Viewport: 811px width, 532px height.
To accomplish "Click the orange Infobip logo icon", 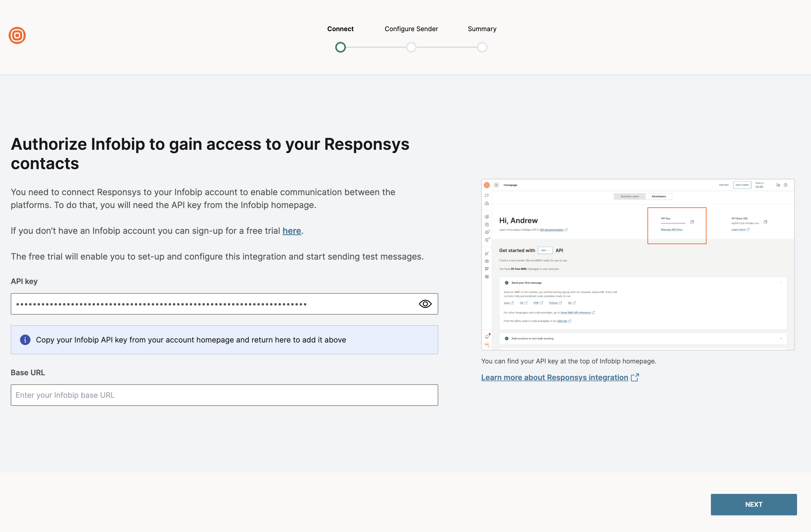I will (17, 35).
